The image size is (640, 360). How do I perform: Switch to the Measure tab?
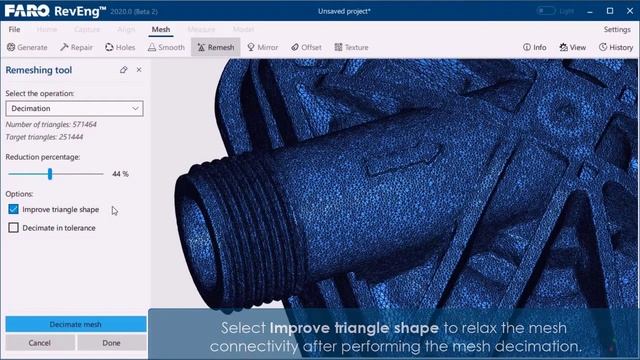click(201, 29)
